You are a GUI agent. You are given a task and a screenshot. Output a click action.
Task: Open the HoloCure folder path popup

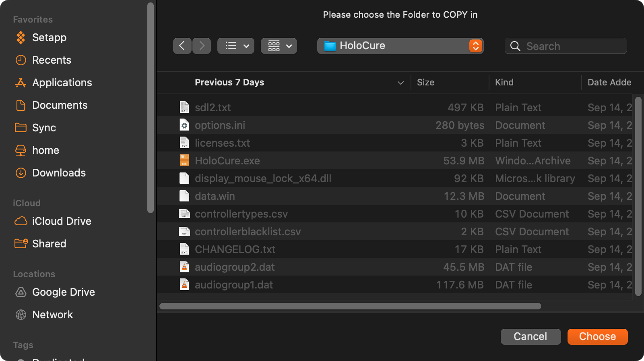click(400, 46)
